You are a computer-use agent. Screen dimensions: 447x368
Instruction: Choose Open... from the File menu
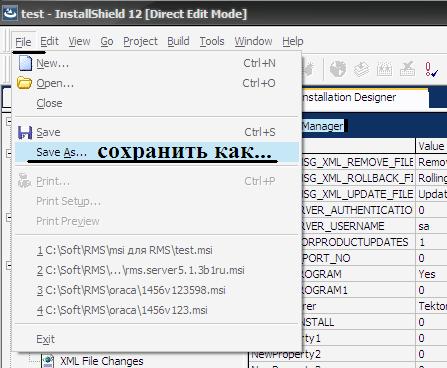pyautogui.click(x=157, y=83)
